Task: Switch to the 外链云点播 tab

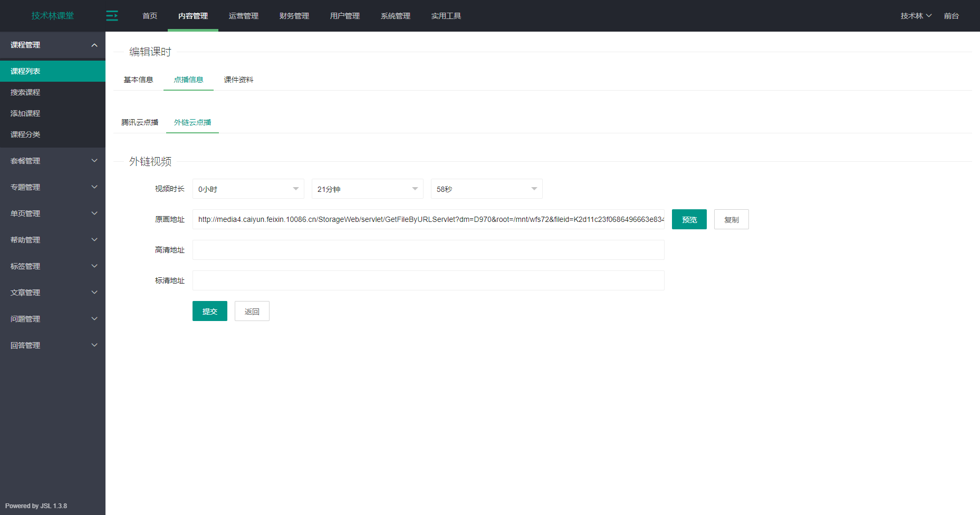Action: point(193,122)
